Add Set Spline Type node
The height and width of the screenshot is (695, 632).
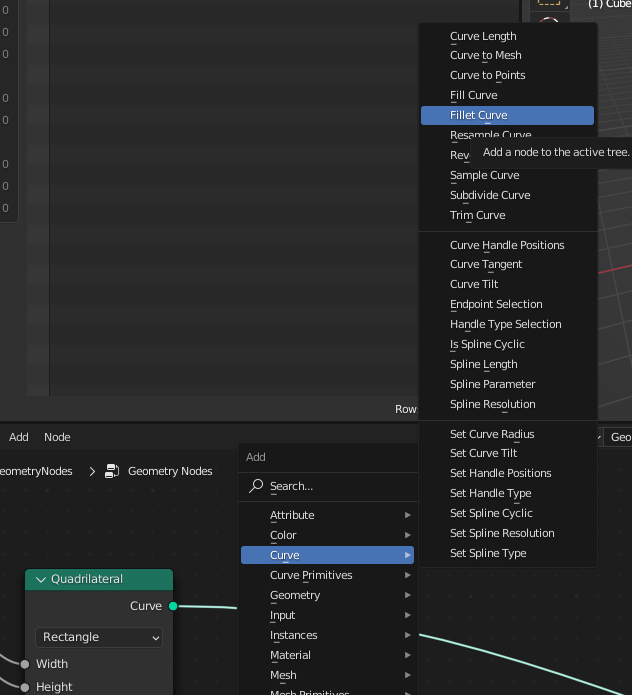[x=507, y=553]
